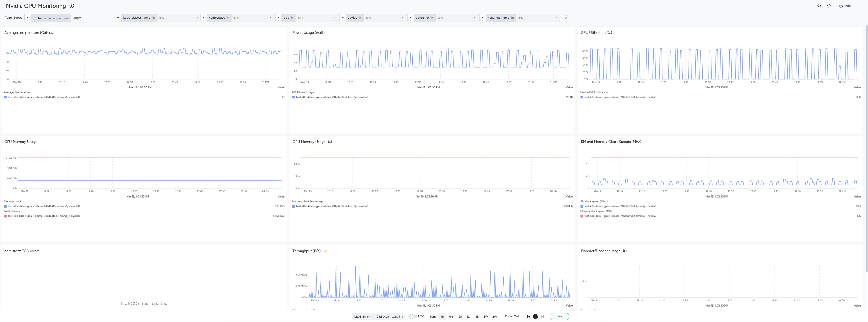Click the Device GPU Utilization legend swatch
868x322 pixels.
(582, 97)
